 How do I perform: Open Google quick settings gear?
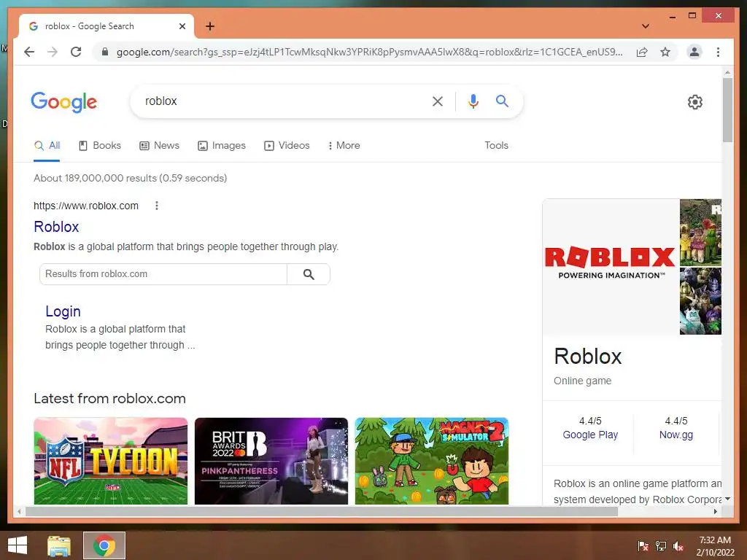pyautogui.click(x=695, y=102)
